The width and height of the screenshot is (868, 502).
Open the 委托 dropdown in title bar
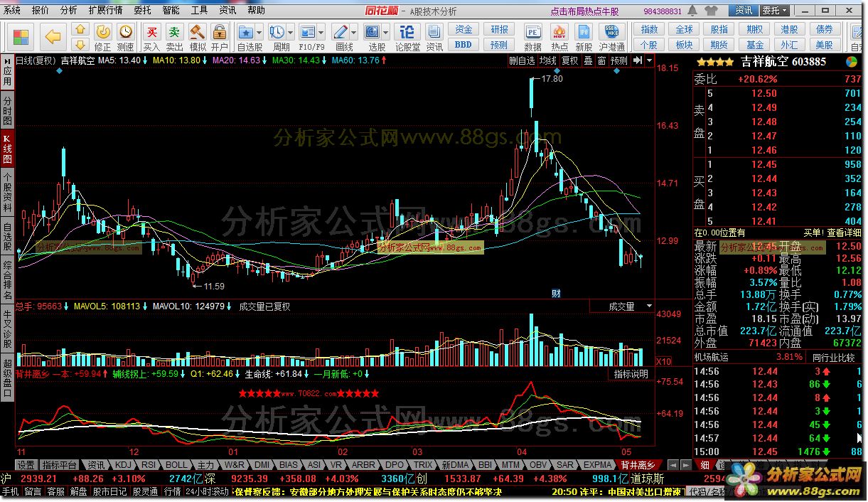pyautogui.click(x=773, y=11)
